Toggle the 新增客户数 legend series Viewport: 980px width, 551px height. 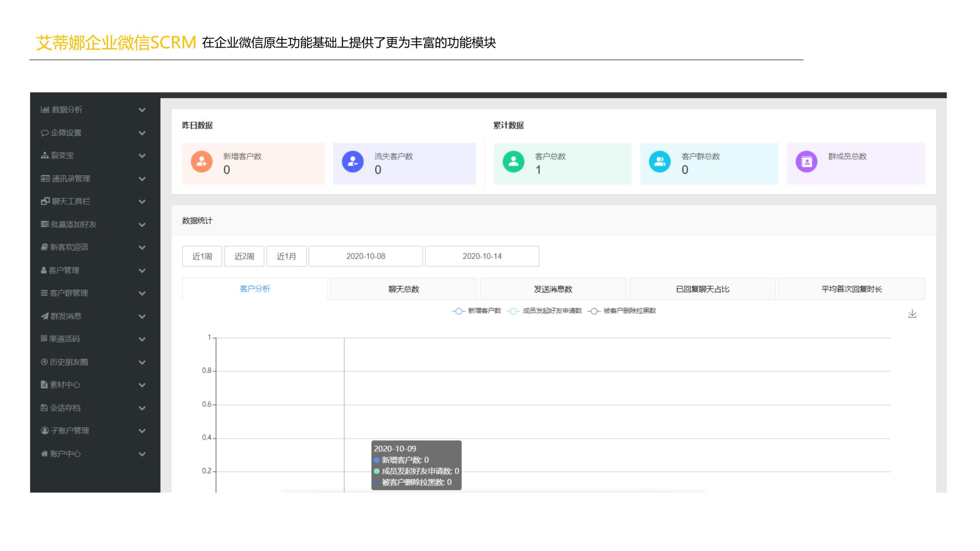coord(476,311)
